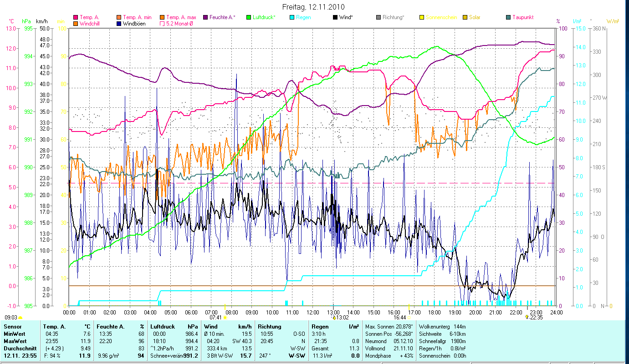This screenshot has height=364, width=629.
Task: Click the 13:02 solar noon marker
Action: point(334,318)
